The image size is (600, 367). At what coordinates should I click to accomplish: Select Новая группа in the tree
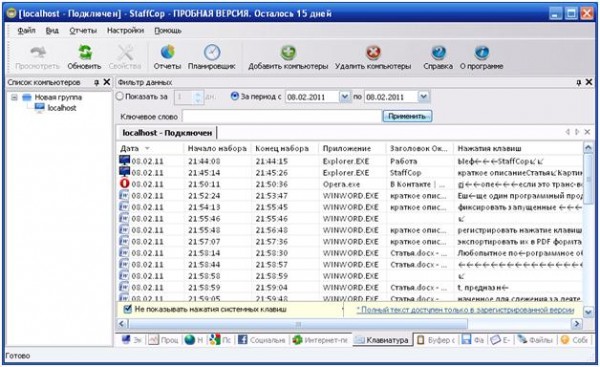(58, 97)
